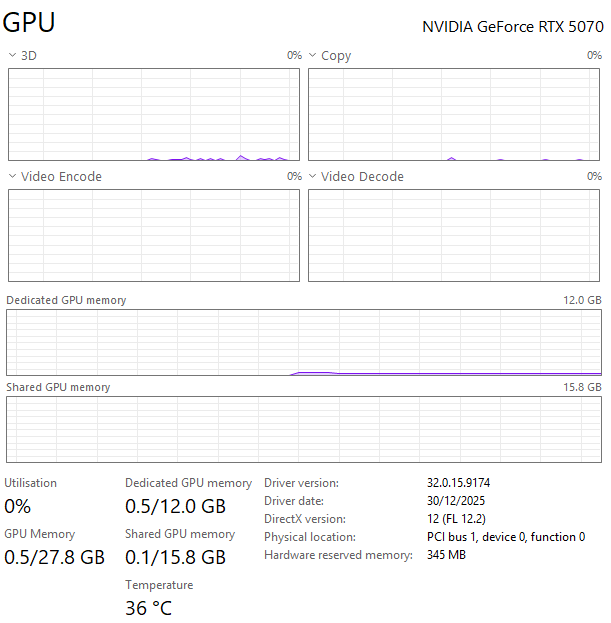This screenshot has height=623, width=611.
Task: Click the 0.5/12.0 GB dedicated memory value
Action: [175, 506]
